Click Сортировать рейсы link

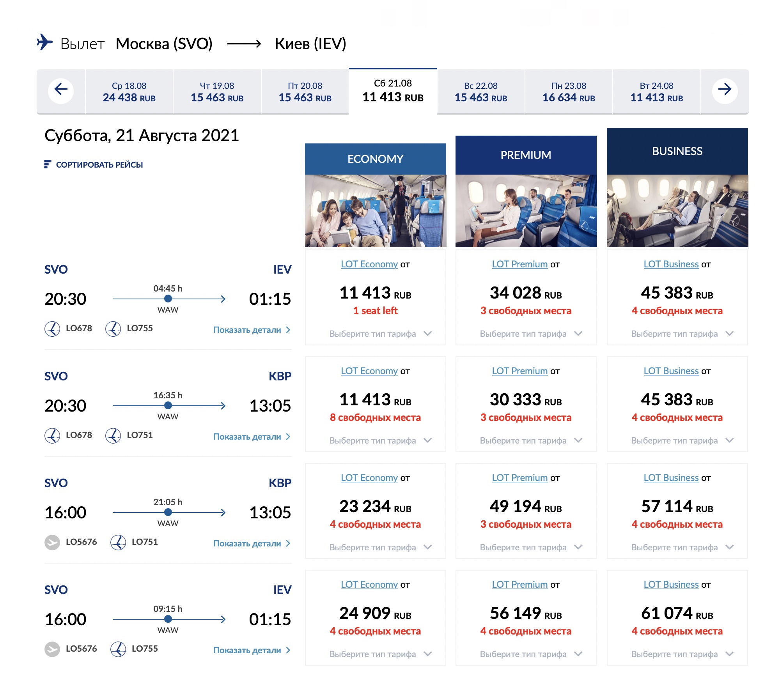click(99, 164)
